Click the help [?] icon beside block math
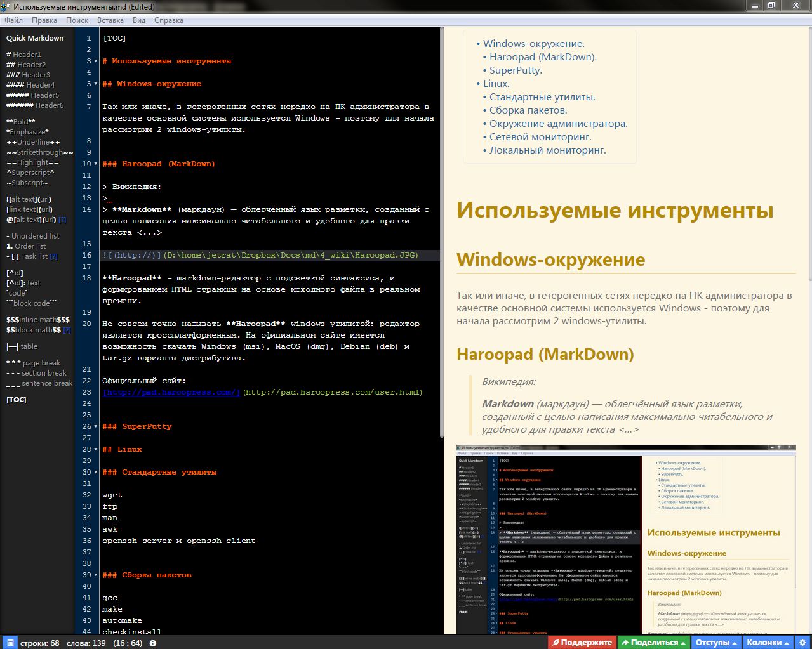This screenshot has width=812, height=649. 67,330
